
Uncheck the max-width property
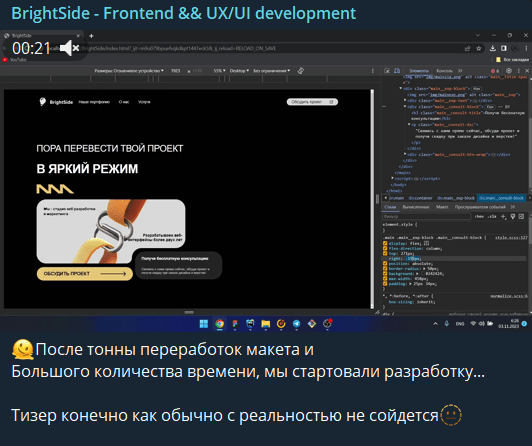click(385, 279)
